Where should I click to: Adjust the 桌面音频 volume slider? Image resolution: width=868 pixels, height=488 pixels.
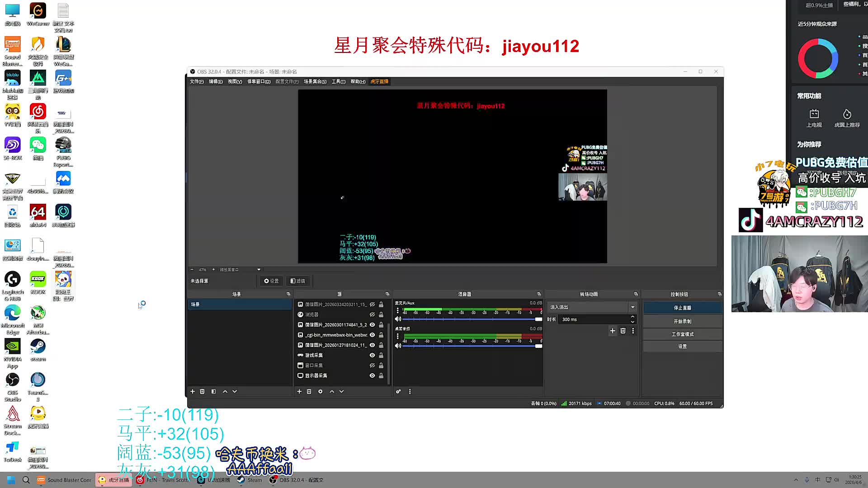coord(538,346)
